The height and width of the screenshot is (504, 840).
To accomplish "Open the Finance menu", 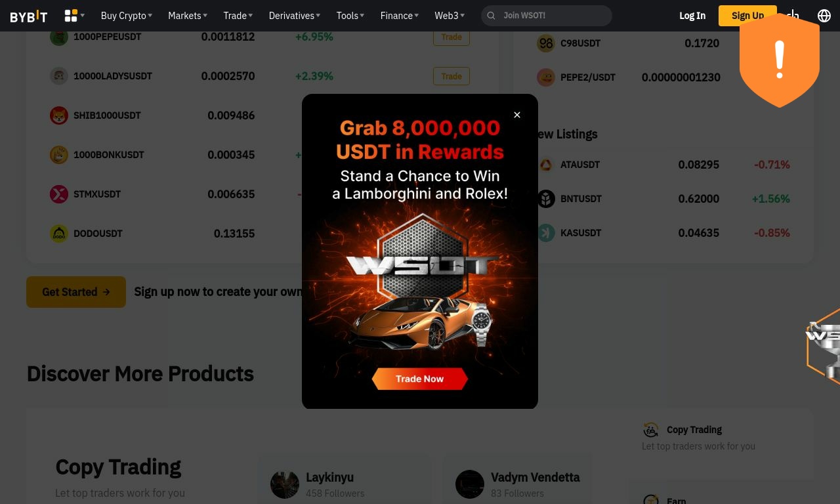I will (400, 15).
